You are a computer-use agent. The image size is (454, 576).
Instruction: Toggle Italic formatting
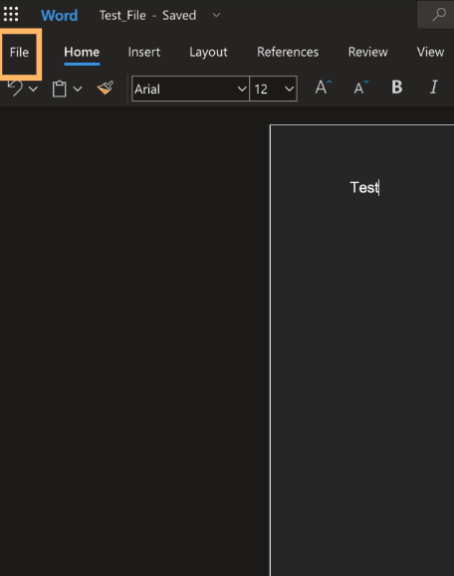point(434,87)
